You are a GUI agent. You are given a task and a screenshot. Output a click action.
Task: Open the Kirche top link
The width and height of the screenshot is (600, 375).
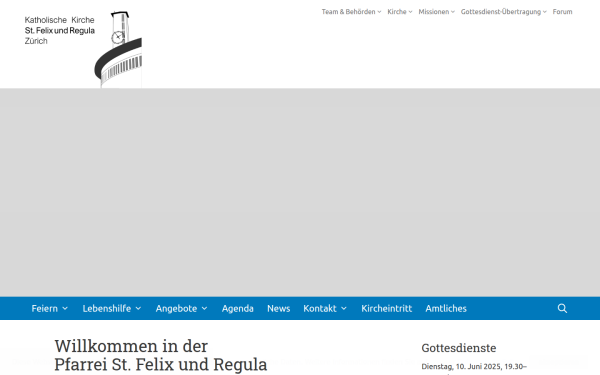(397, 12)
